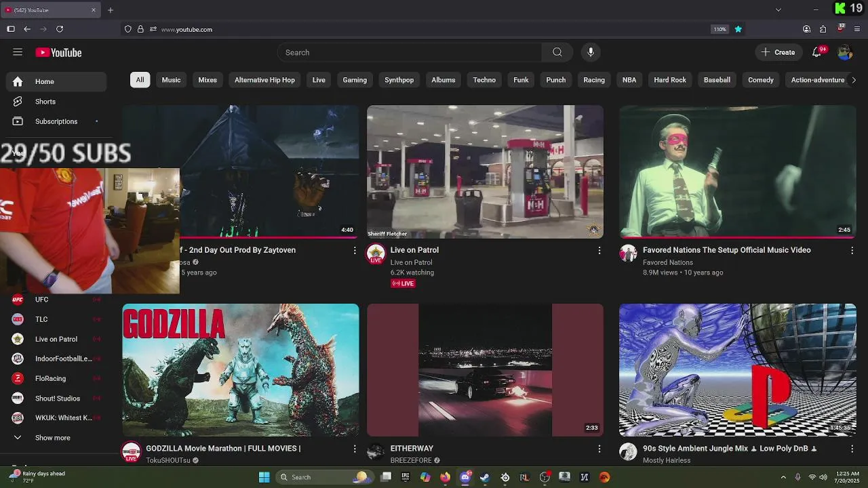The height and width of the screenshot is (488, 868).
Task: Play the EITHERWAY car thumbnail
Action: point(485,370)
